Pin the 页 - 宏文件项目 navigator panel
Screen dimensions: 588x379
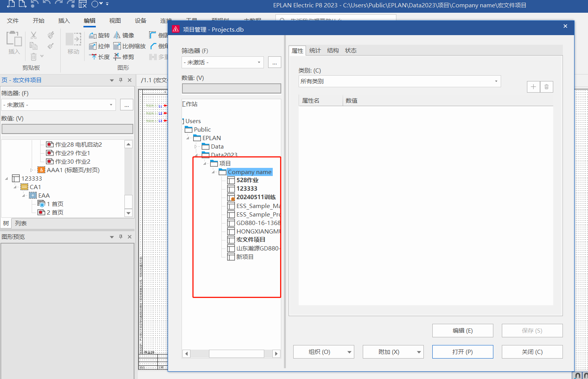121,80
